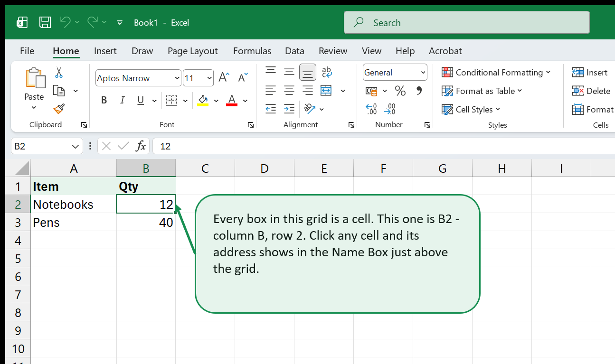Viewport: 615px width, 364px height.
Task: Select the Format Painter brush
Action: coord(59,109)
